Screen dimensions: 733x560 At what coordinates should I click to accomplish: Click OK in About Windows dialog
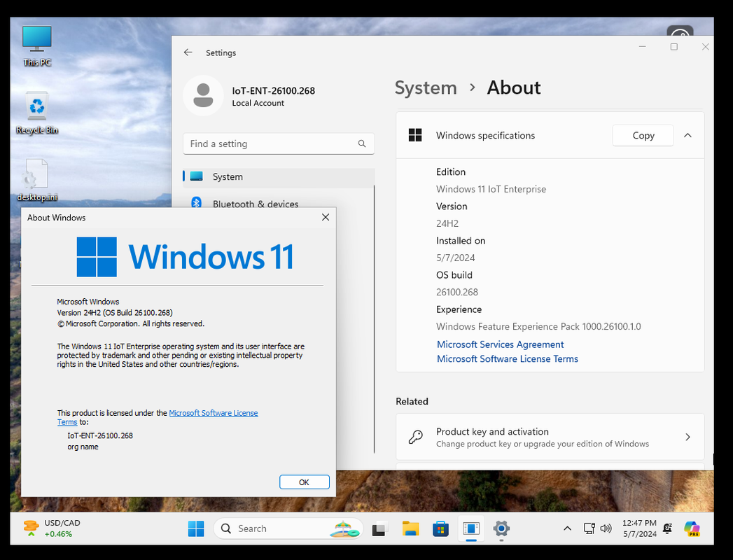click(305, 482)
